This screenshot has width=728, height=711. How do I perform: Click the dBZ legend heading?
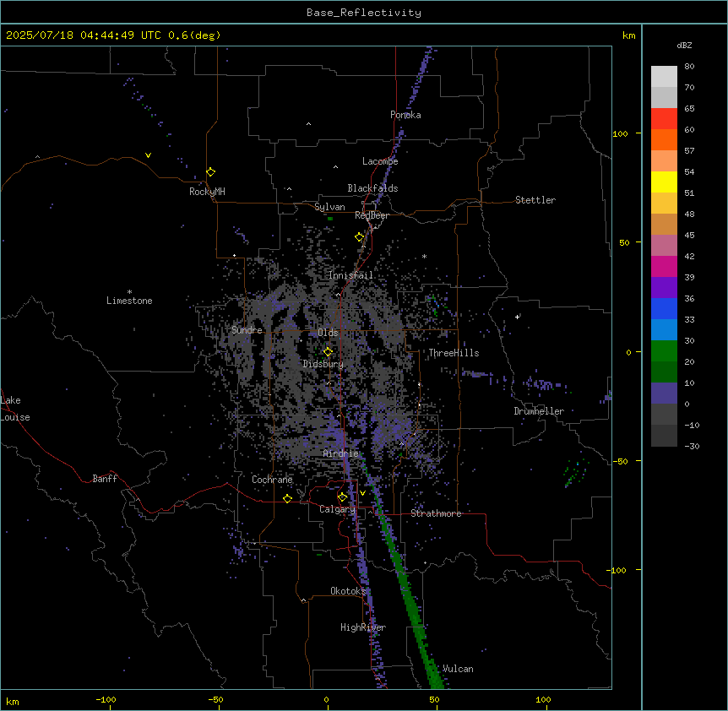pos(684,46)
